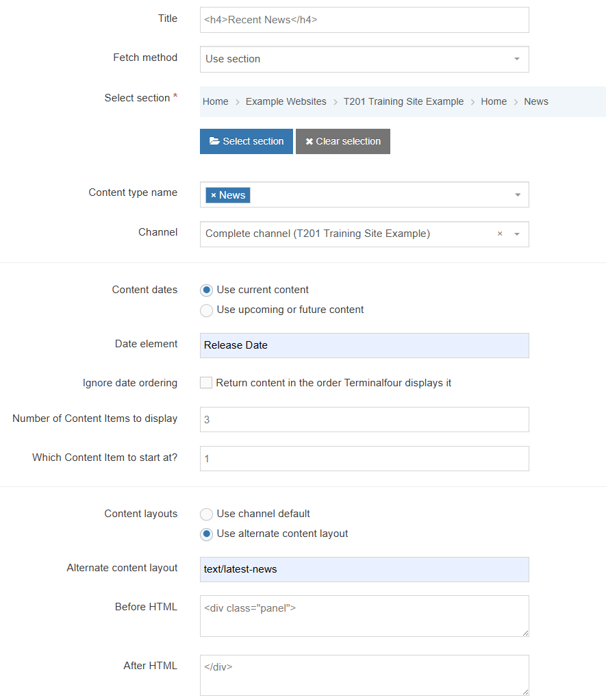Click the Select section button
The height and width of the screenshot is (700, 606).
247,141
